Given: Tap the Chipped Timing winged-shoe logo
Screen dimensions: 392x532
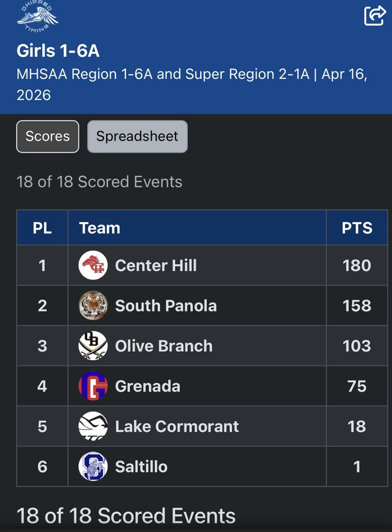Looking at the screenshot, I should tap(38, 16).
